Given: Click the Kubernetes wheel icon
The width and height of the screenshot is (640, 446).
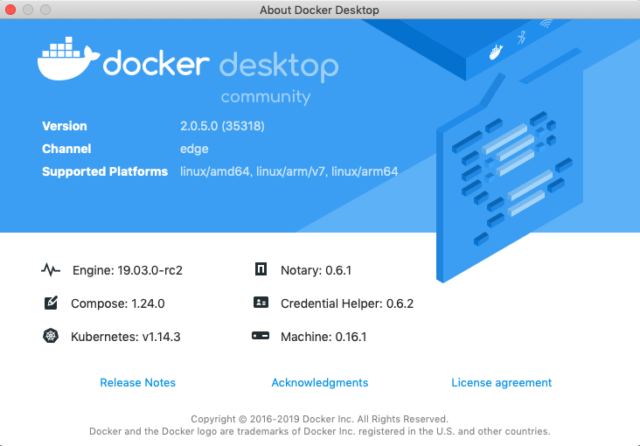Looking at the screenshot, I should 51,336.
